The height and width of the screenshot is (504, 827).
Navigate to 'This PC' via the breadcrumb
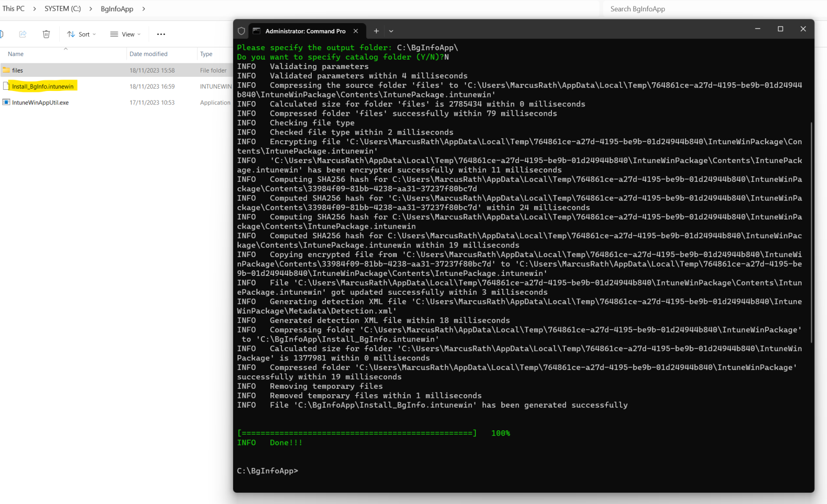[13, 8]
